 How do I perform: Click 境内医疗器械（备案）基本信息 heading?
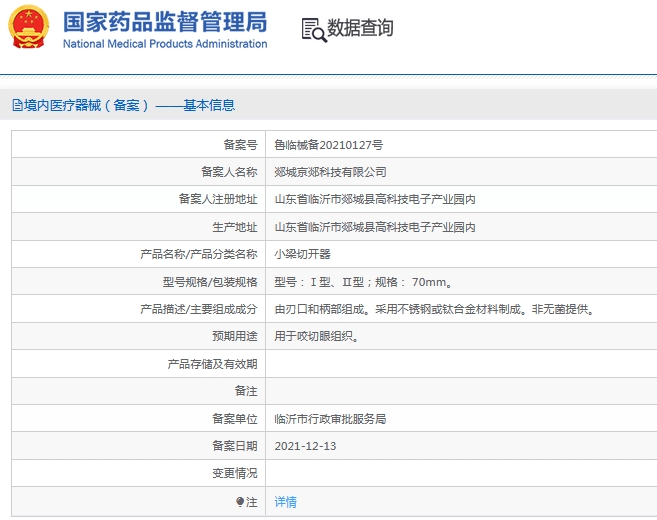(x=129, y=105)
